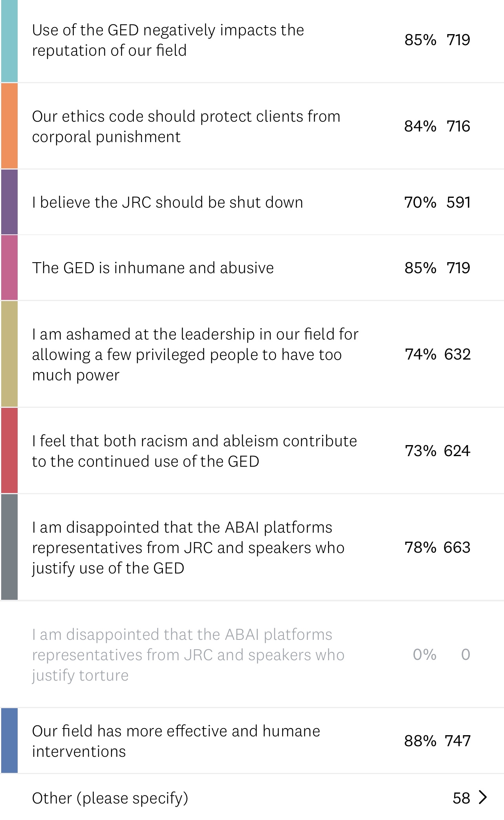Screen dimensions: 504x820
Task: Open the Other (please specify) row
Action: tap(110, 798)
